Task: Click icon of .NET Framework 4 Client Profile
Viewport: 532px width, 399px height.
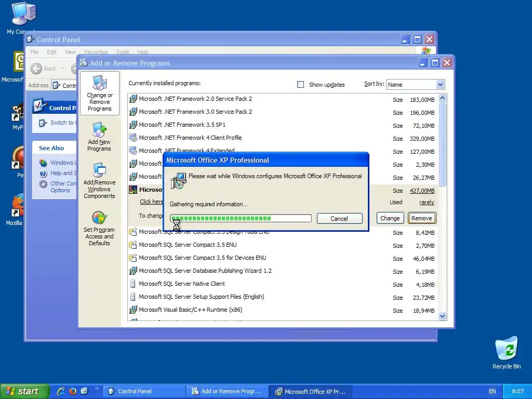Action: 132,138
